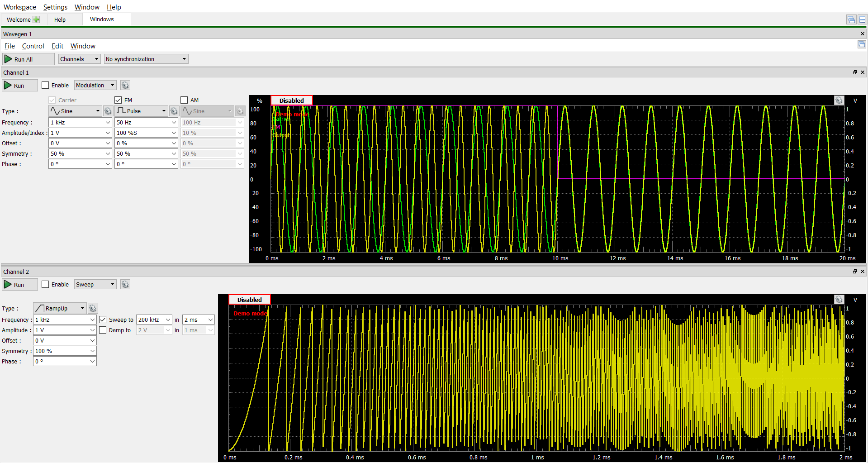
Task: Open the Settings menu
Action: [55, 7]
